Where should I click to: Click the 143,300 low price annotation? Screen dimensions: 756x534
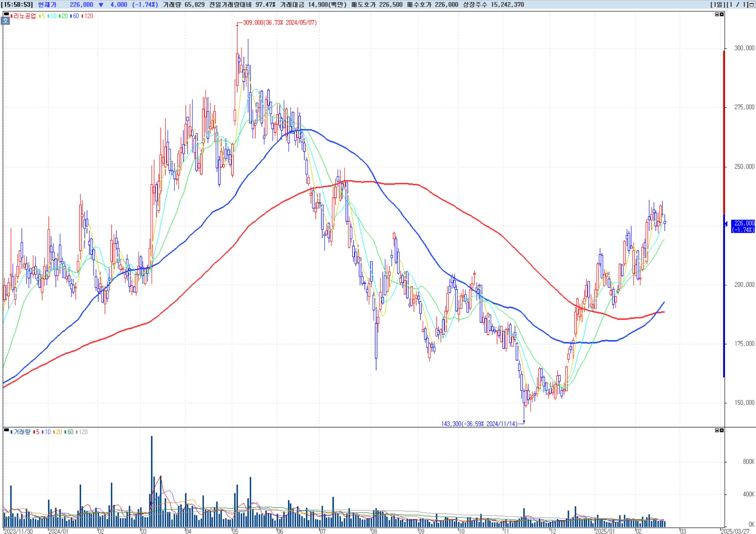(479, 424)
